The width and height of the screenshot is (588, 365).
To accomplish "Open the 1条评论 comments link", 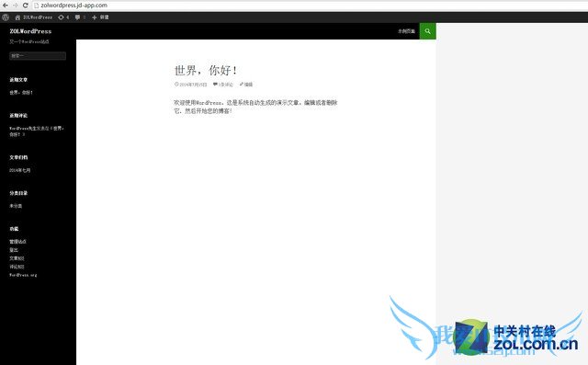I will 223,85.
